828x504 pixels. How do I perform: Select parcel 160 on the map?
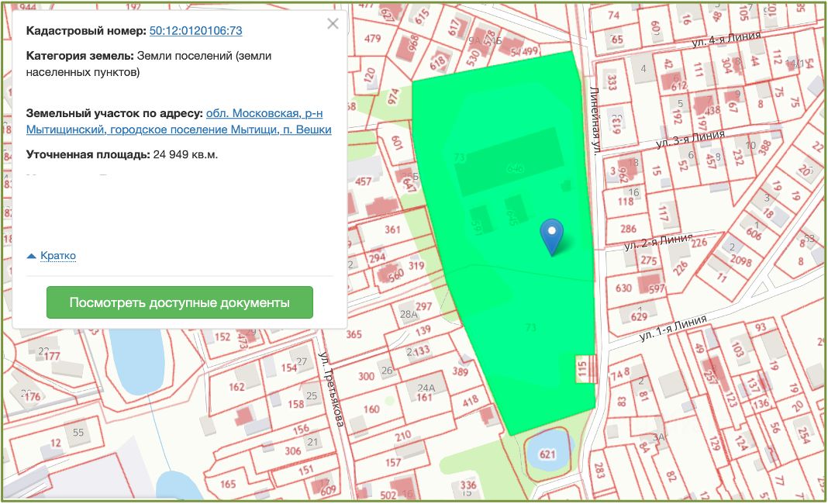(x=371, y=409)
